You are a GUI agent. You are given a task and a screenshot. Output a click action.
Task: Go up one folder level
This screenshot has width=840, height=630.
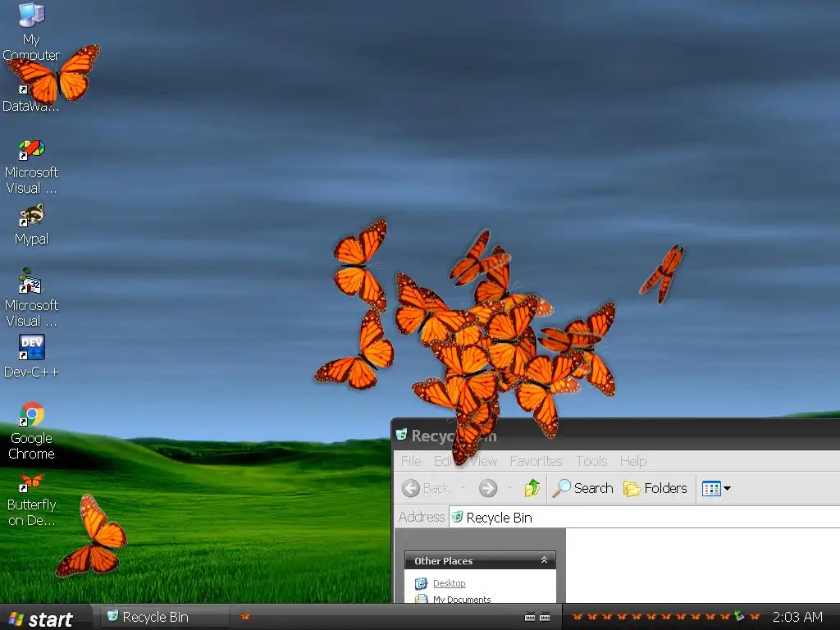point(532,488)
